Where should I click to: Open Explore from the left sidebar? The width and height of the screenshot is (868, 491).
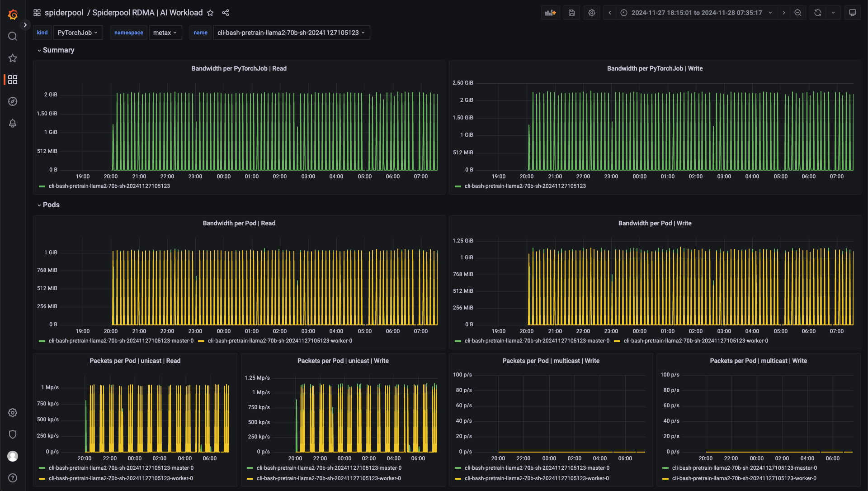[12, 101]
